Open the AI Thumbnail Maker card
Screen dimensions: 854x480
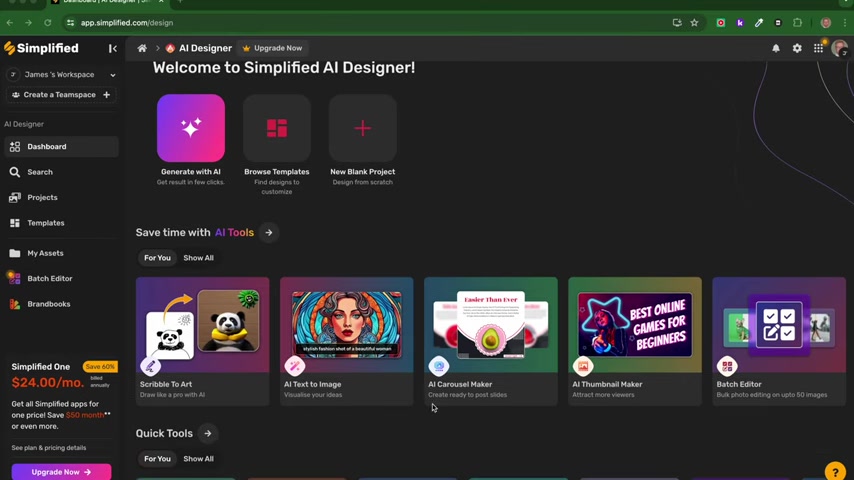[634, 340]
